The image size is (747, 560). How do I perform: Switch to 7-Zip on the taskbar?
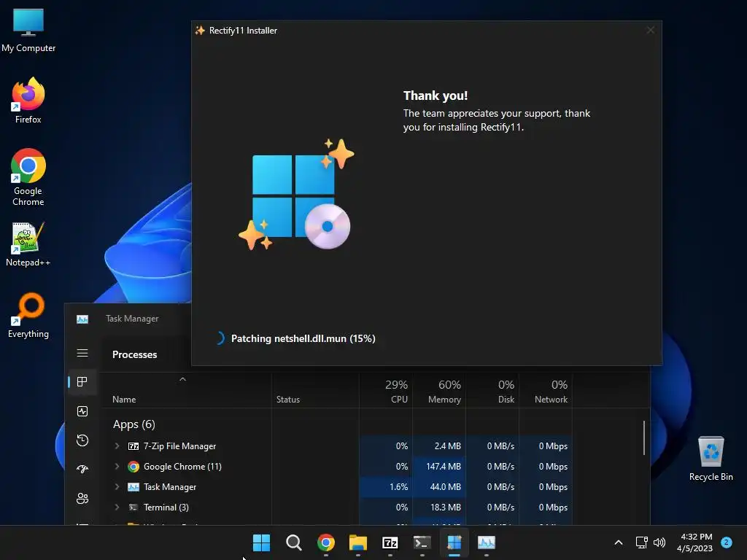pyautogui.click(x=390, y=542)
